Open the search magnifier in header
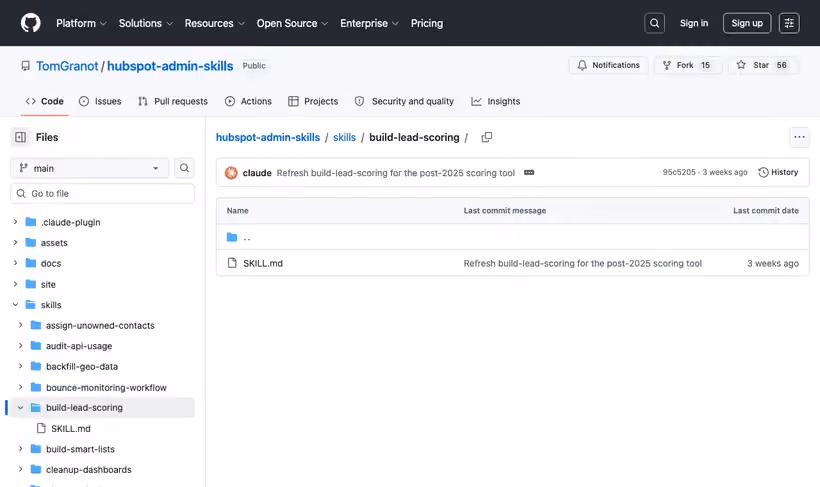 click(654, 23)
